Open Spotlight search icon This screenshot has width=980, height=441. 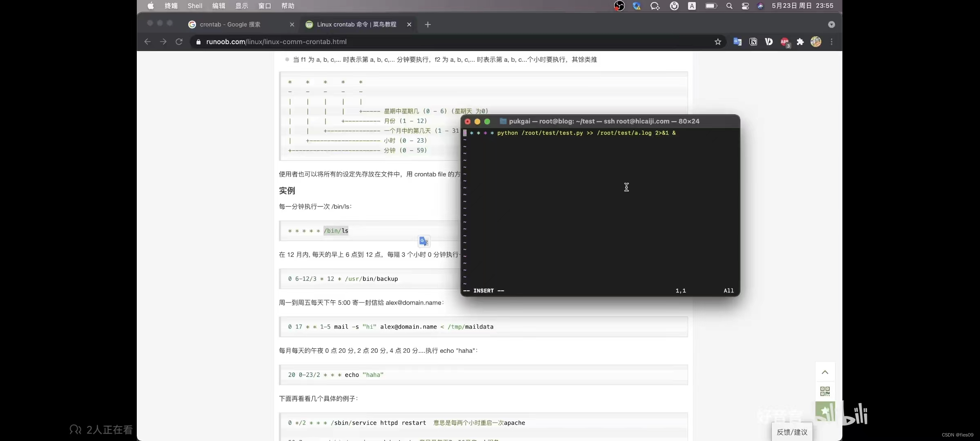(729, 6)
